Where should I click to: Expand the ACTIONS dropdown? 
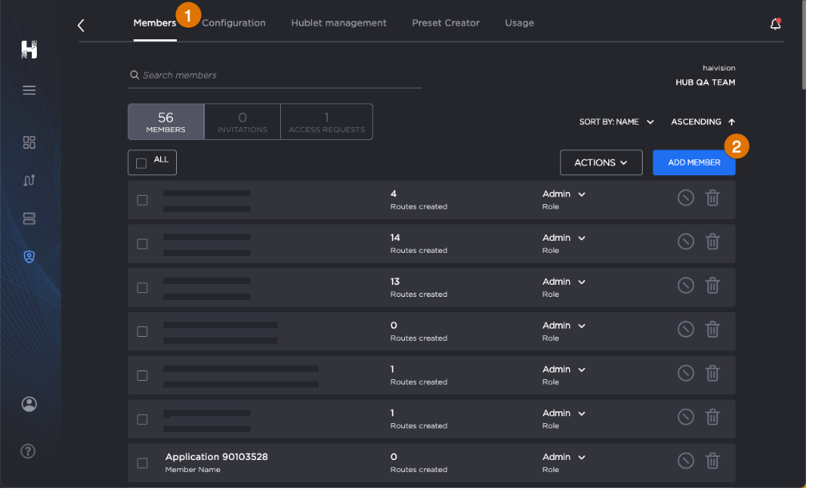[x=600, y=162]
